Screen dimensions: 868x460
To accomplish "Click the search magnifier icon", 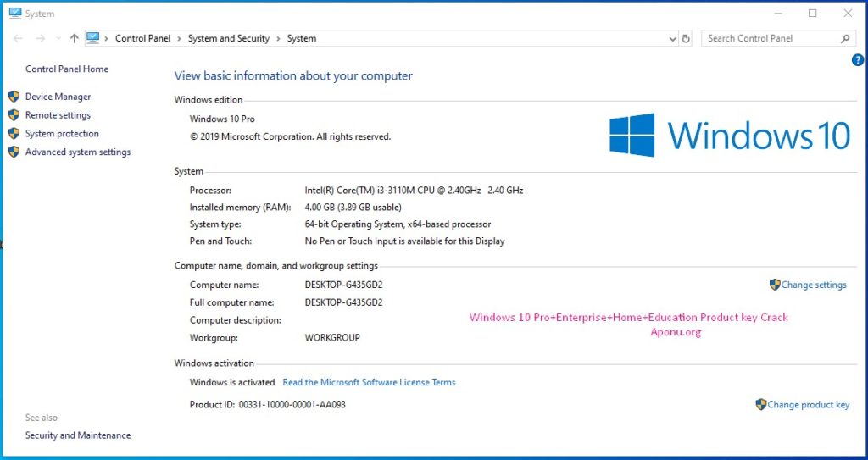I will 845,39.
